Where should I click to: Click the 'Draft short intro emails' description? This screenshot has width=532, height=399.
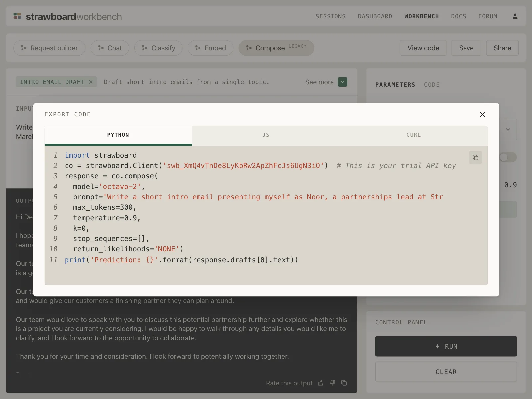(x=187, y=82)
